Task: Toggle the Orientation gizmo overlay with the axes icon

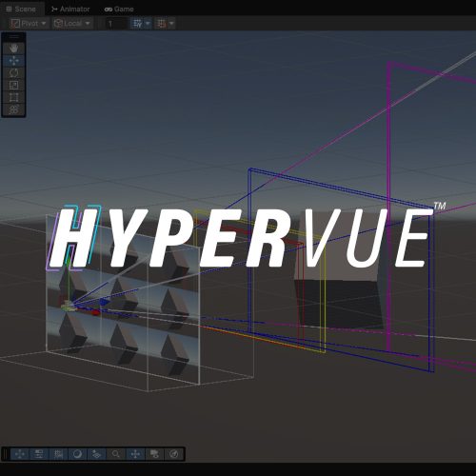Action: [135, 454]
